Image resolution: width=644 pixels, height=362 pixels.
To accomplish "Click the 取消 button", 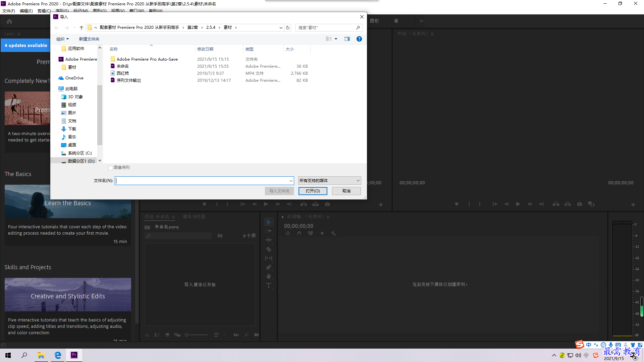I will [346, 191].
